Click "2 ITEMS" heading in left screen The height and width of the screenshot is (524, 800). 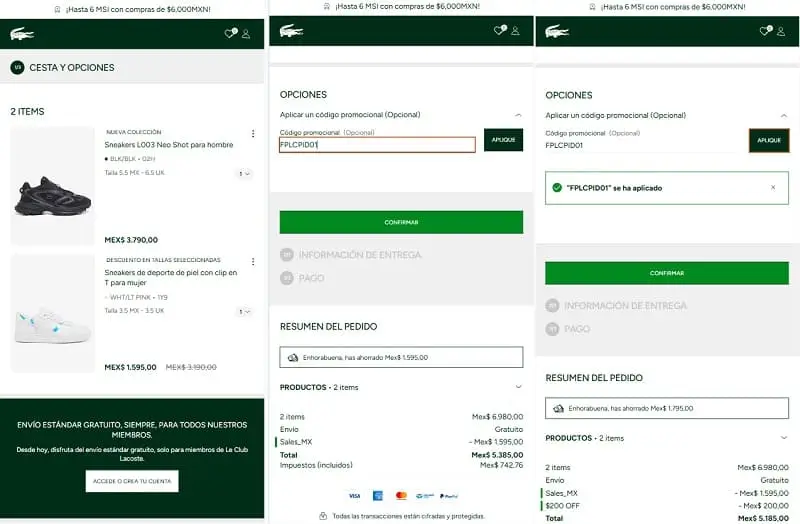(x=28, y=111)
